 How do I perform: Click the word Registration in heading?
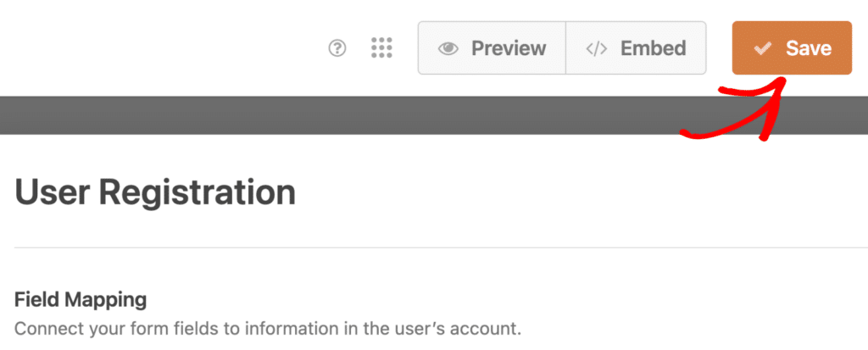[198, 193]
